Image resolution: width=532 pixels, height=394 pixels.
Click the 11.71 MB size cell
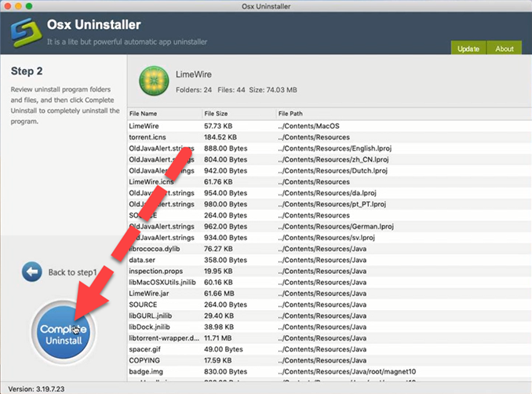click(x=218, y=338)
